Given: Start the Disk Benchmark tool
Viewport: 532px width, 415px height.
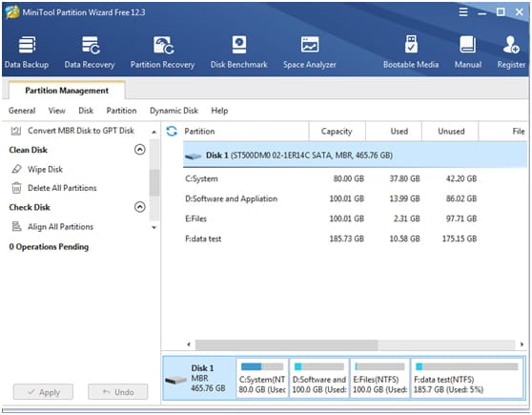Looking at the screenshot, I should pos(239,52).
